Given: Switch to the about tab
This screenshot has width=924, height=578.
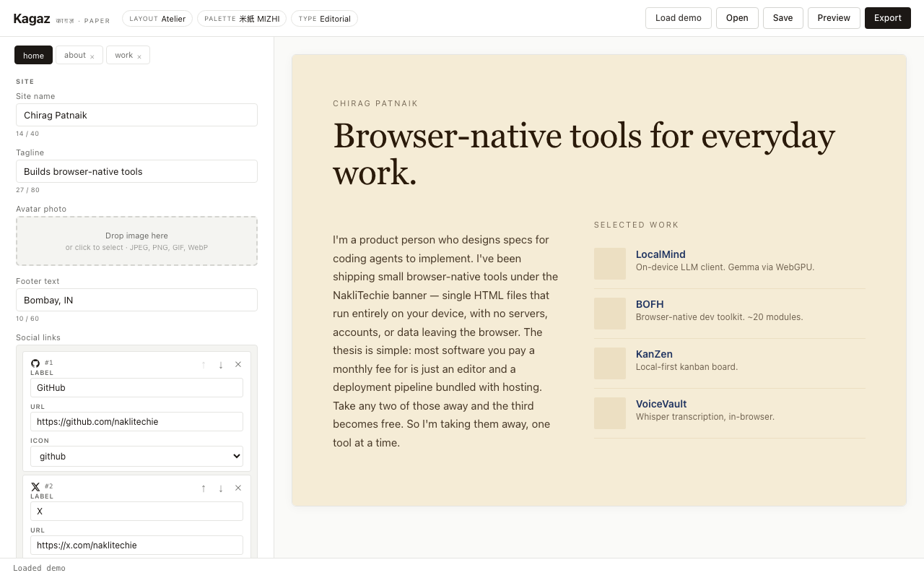Looking at the screenshot, I should click(x=74, y=55).
